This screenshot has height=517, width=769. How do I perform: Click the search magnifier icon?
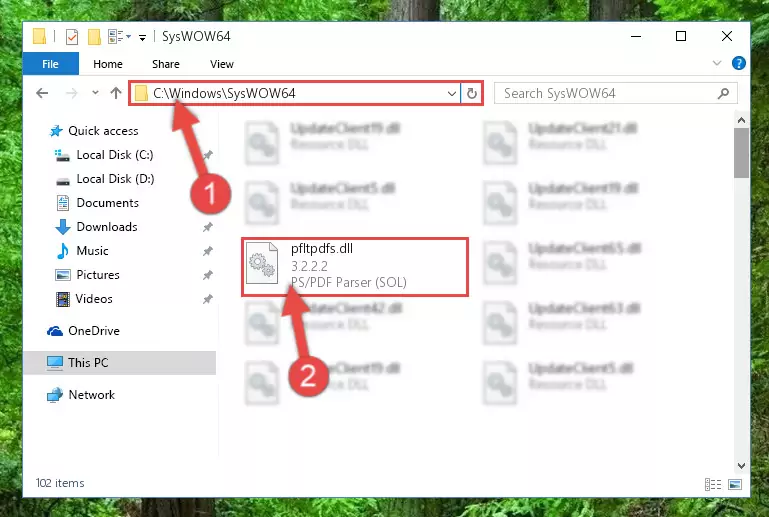(723, 93)
